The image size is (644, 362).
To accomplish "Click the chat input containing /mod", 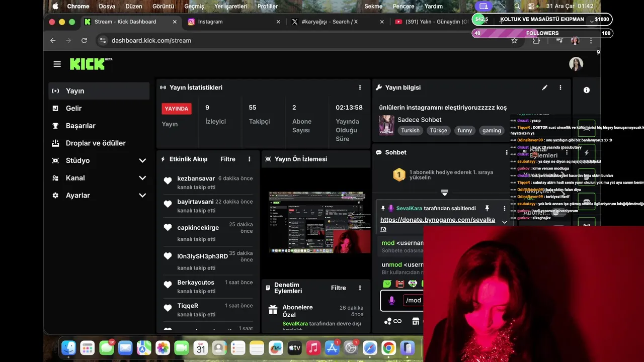I will tap(402, 301).
